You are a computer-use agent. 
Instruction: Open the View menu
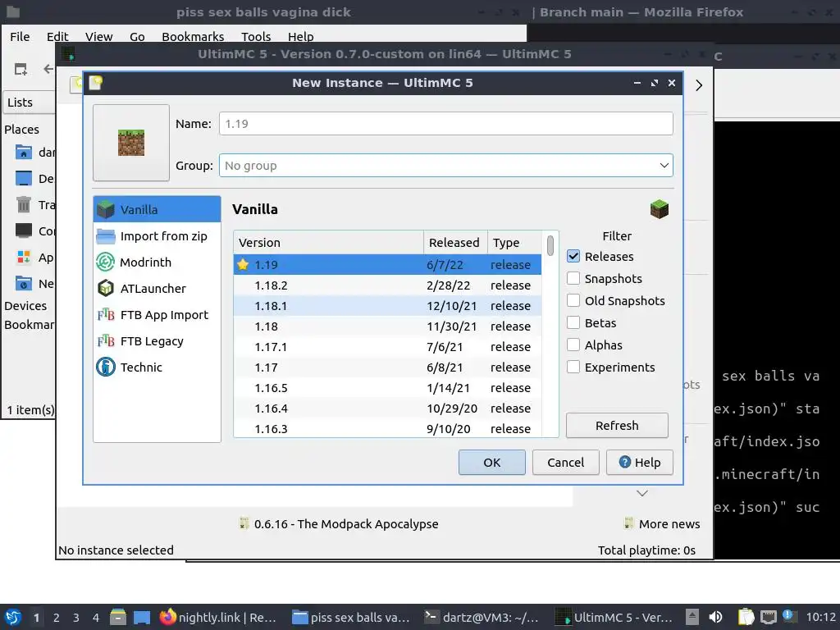pos(98,36)
